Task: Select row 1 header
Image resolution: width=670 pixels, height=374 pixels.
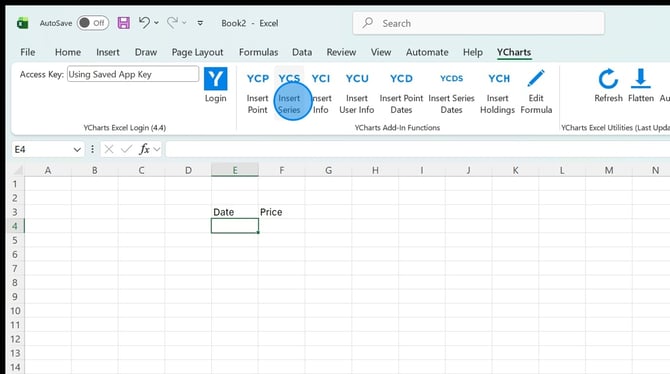Action: [15, 184]
